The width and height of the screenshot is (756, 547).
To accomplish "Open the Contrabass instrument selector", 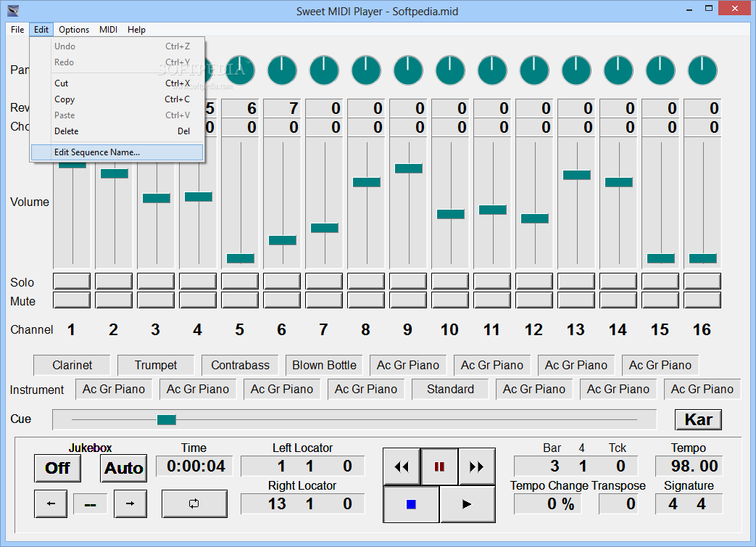I will [x=240, y=365].
